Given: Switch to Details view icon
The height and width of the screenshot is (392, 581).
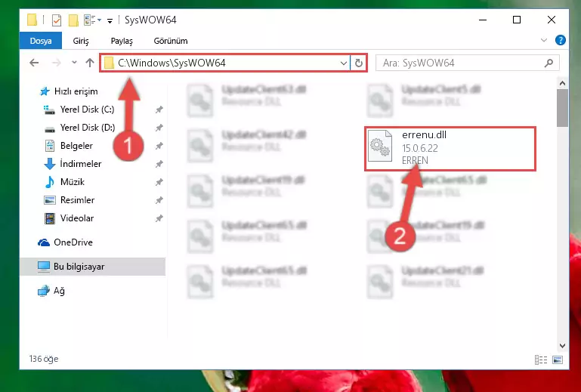Looking at the screenshot, I should (x=541, y=360).
